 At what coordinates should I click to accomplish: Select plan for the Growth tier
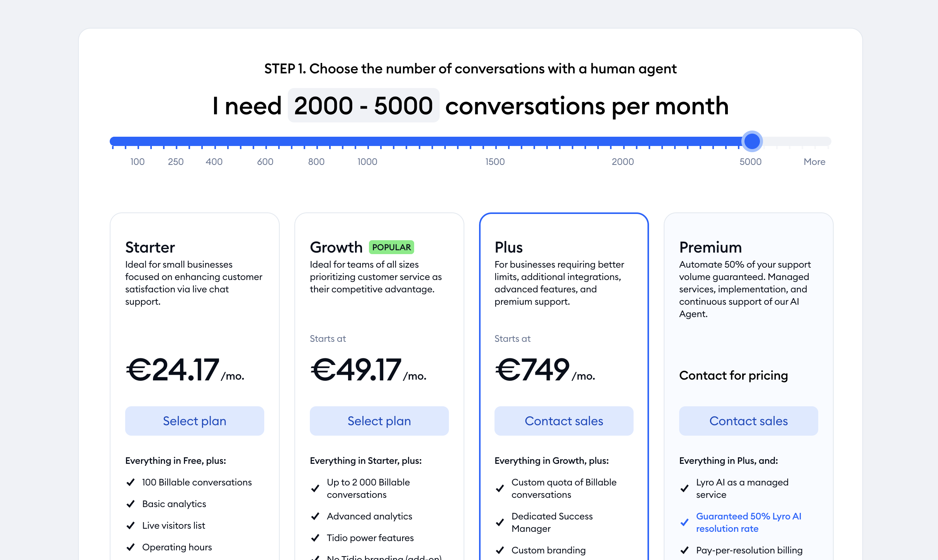[x=379, y=421]
